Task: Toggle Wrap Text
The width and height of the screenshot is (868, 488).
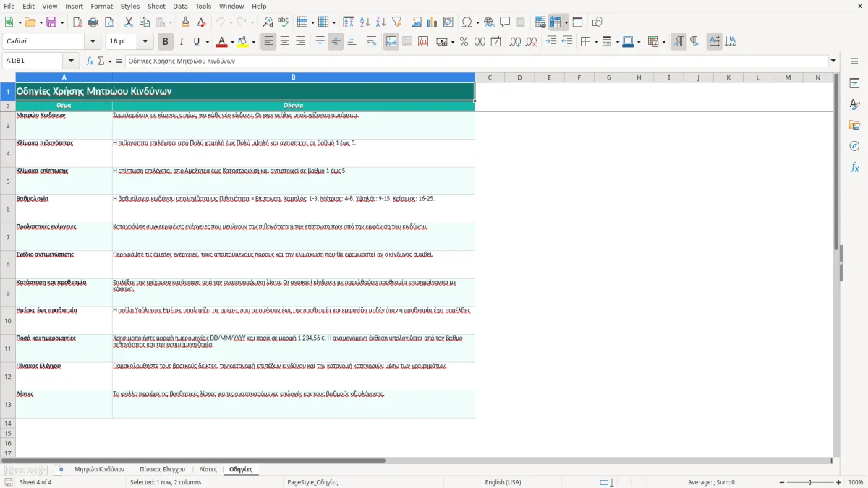Action: click(372, 42)
